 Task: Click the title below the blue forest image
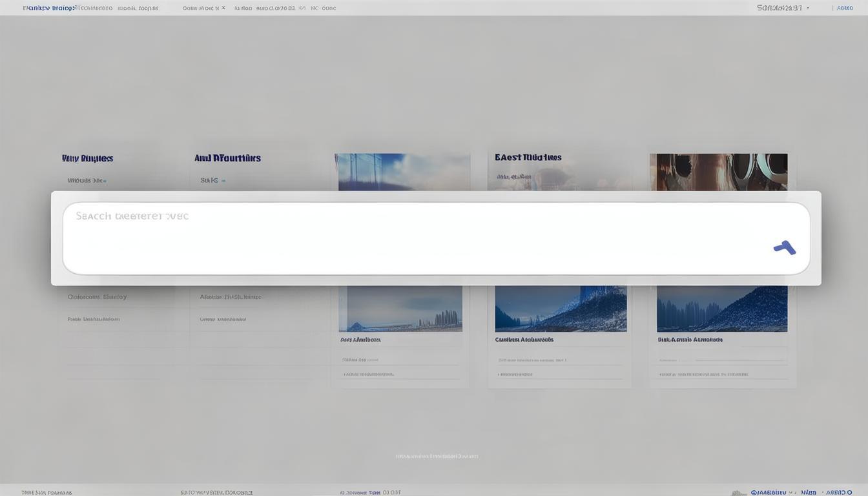click(690, 340)
